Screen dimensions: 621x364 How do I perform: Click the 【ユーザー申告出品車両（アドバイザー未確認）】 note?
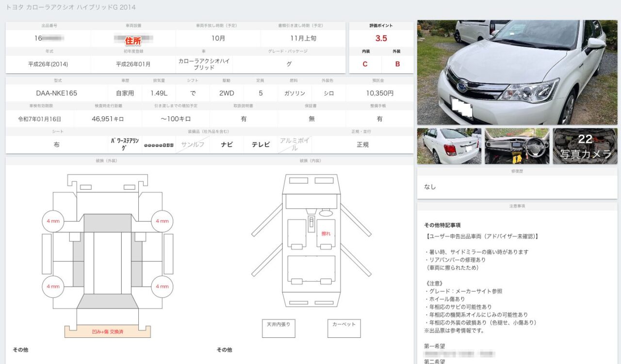click(x=481, y=236)
